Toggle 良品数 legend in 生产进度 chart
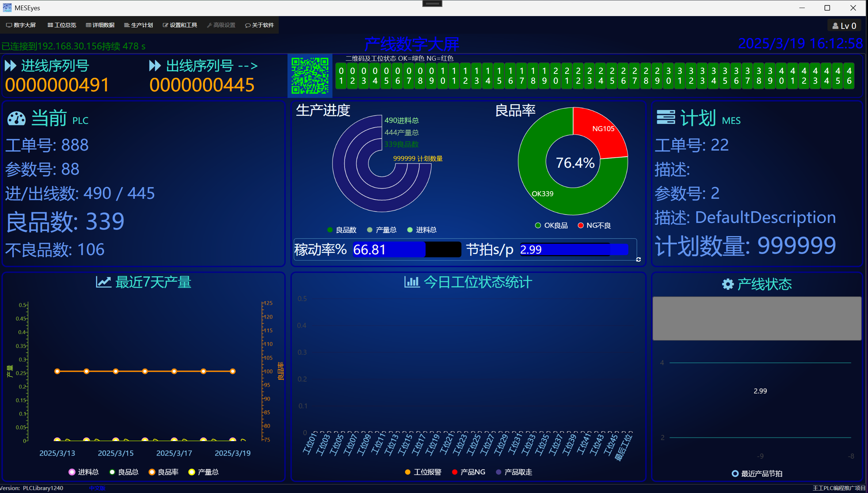The image size is (868, 493). click(x=342, y=230)
